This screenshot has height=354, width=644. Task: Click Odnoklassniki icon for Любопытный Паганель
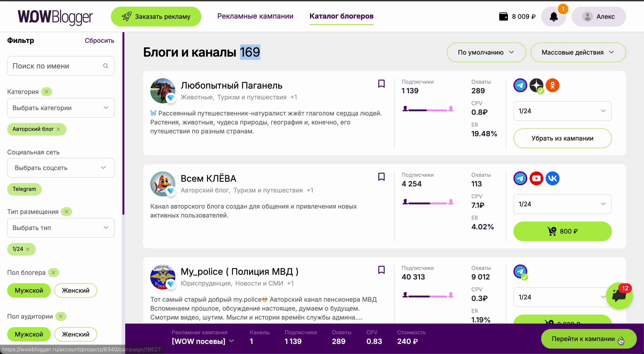pos(552,85)
